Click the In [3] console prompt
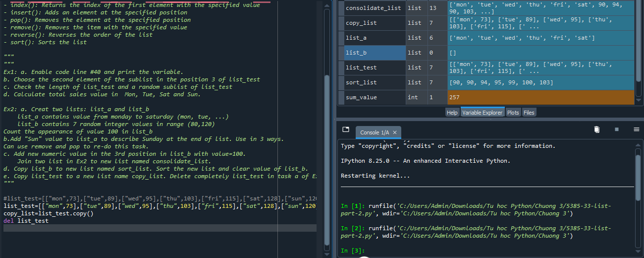This screenshot has width=644, height=258. pos(353,251)
